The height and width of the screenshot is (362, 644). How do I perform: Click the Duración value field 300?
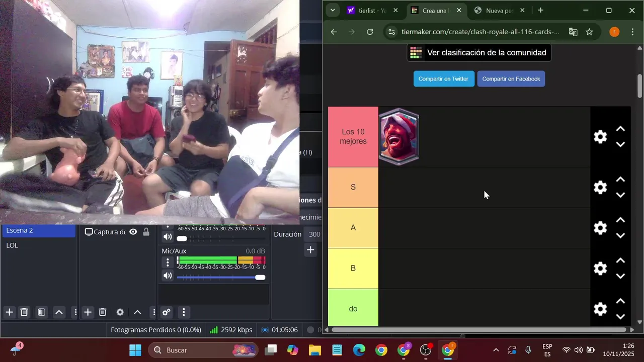(x=313, y=234)
